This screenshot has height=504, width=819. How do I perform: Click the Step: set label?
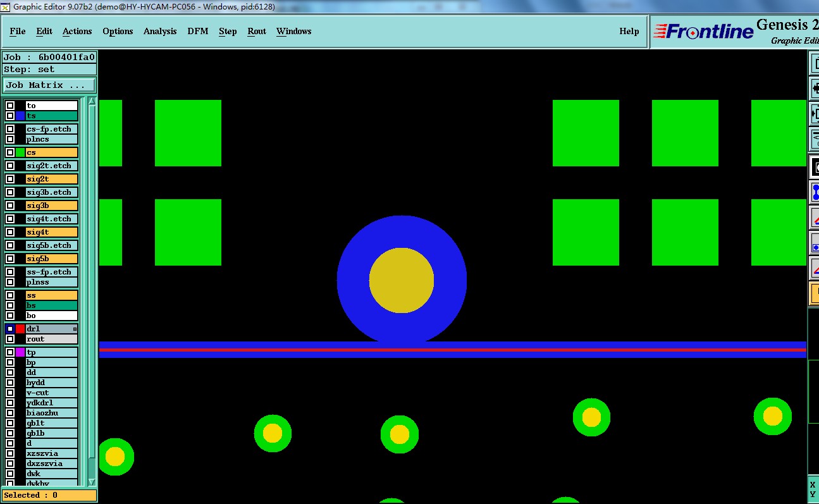[49, 70]
